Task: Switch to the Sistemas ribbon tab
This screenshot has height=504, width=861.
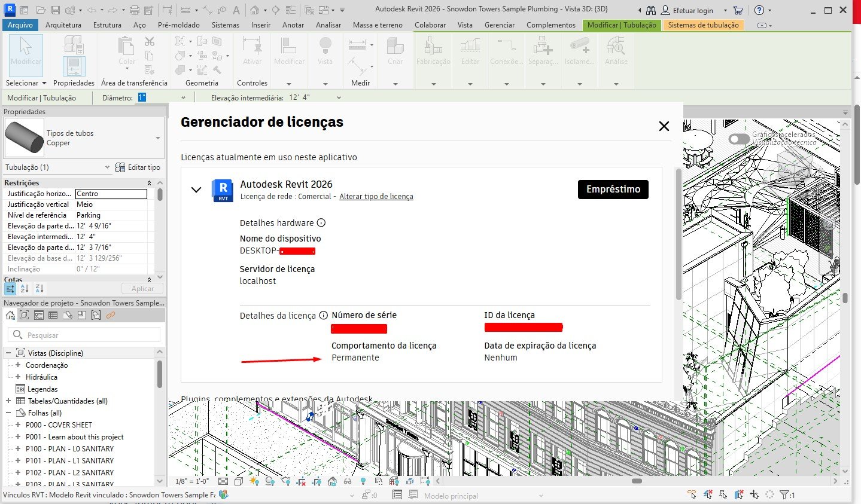Action: coord(226,25)
